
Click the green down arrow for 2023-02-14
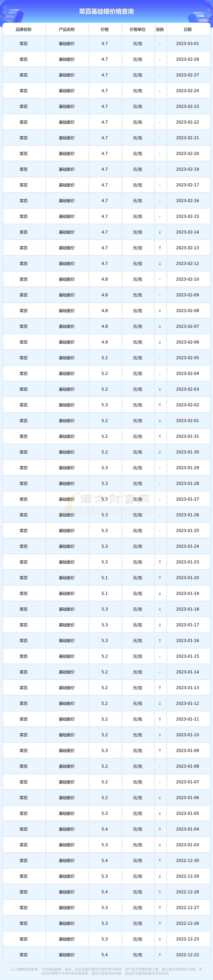pyautogui.click(x=160, y=232)
